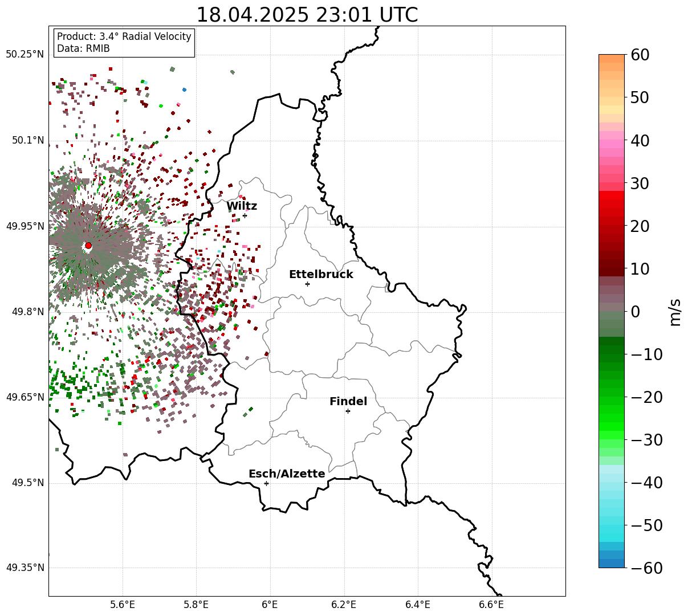The width and height of the screenshot is (688, 616).
Task: Click the 6.6°E longitude label
Action: point(491,605)
